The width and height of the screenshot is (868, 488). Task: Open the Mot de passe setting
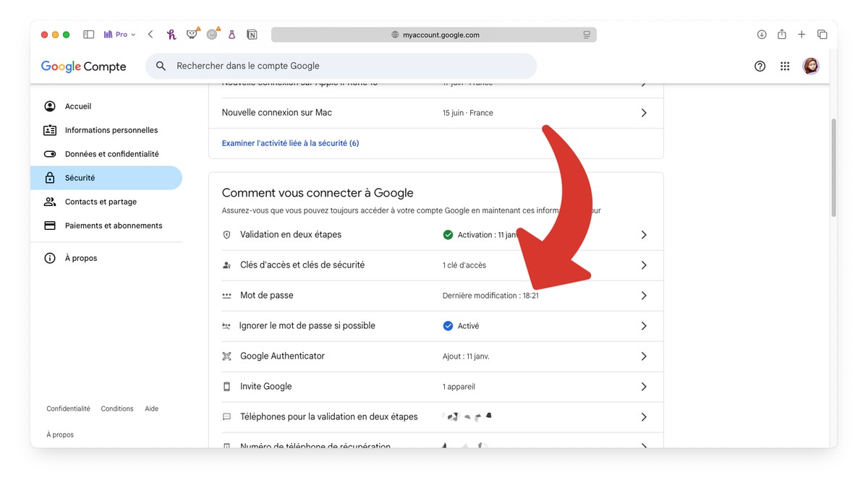pos(436,296)
